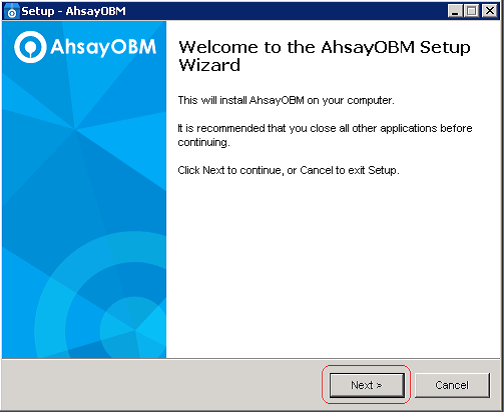Click the empty white area of wizard page
The width and height of the screenshot is (504, 412).
333,267
